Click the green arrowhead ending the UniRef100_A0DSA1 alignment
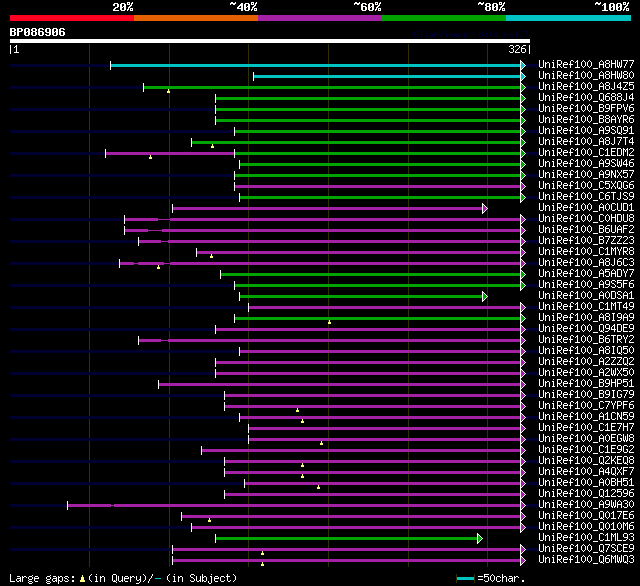The width and height of the screenshot is (640, 586). click(x=484, y=297)
